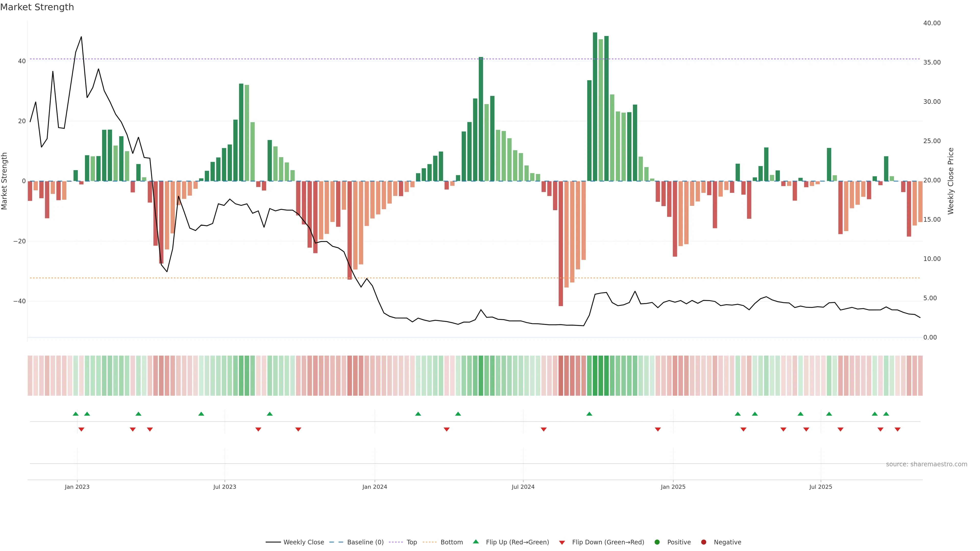Click the Market Strength chart title
This screenshot has height=551, width=980.
coord(37,7)
